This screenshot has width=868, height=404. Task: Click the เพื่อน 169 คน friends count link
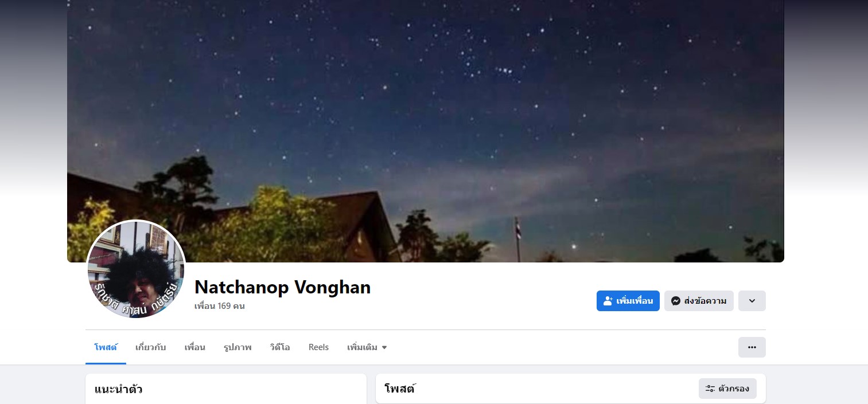(220, 306)
